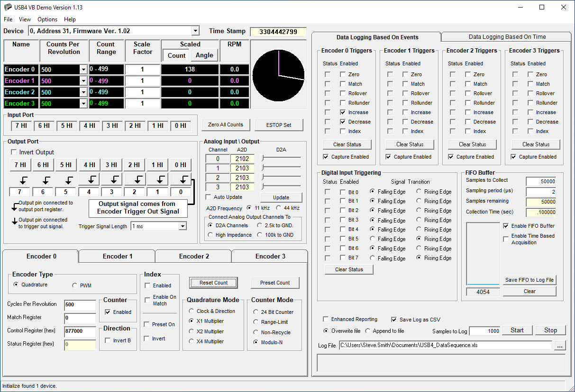The image size is (575, 392).
Task: Enable the Decrease trigger for Encoder 1
Action: [x=405, y=122]
